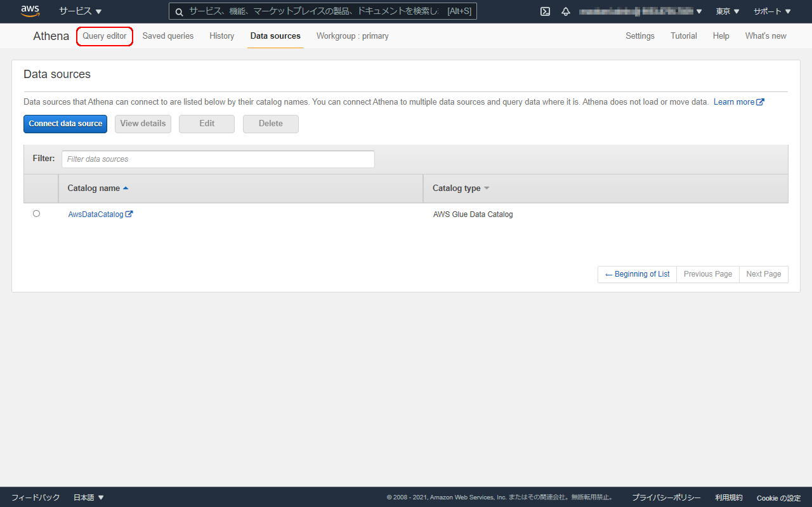
Task: Click the Connect data source button
Action: pyautogui.click(x=65, y=124)
